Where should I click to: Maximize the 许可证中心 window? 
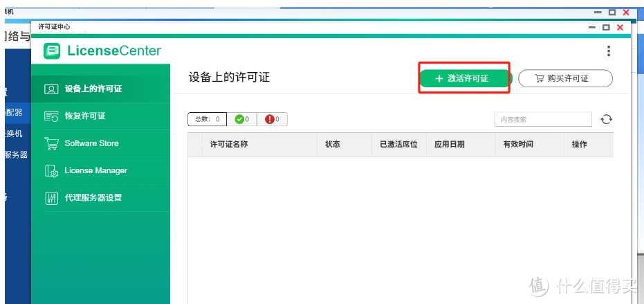pos(606,27)
